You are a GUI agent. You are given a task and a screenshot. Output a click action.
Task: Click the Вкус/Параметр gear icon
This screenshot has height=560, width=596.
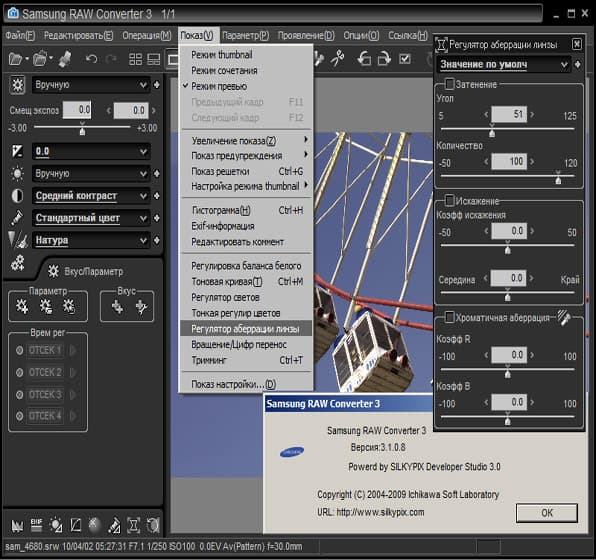tap(53, 271)
